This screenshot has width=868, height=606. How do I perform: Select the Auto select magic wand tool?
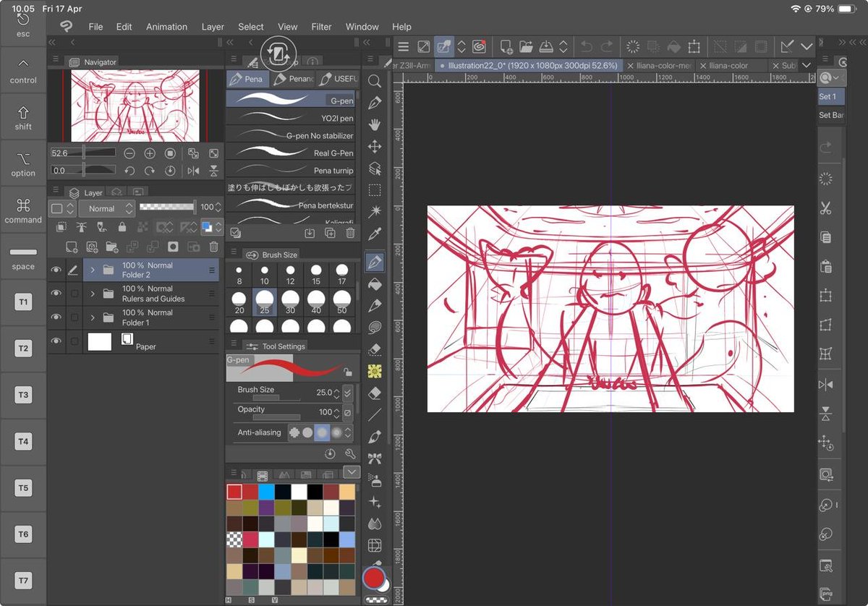click(x=375, y=212)
